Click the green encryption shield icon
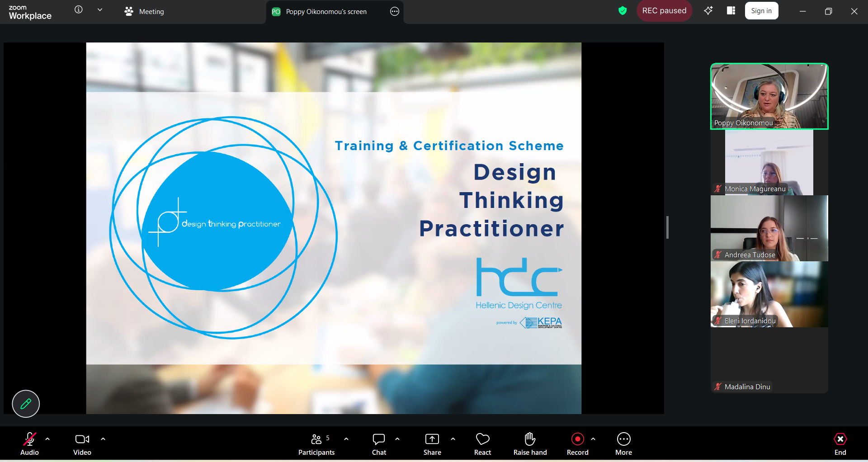The width and height of the screenshot is (868, 462). click(x=623, y=10)
